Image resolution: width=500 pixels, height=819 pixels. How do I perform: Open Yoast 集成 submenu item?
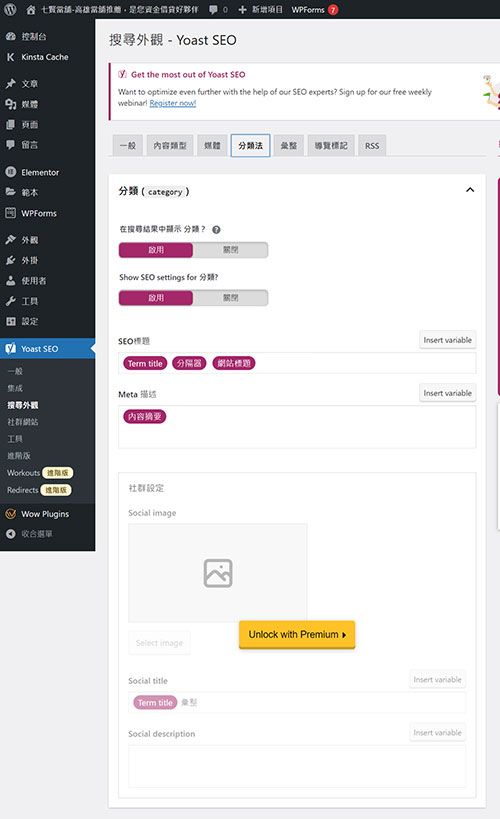click(x=15, y=388)
